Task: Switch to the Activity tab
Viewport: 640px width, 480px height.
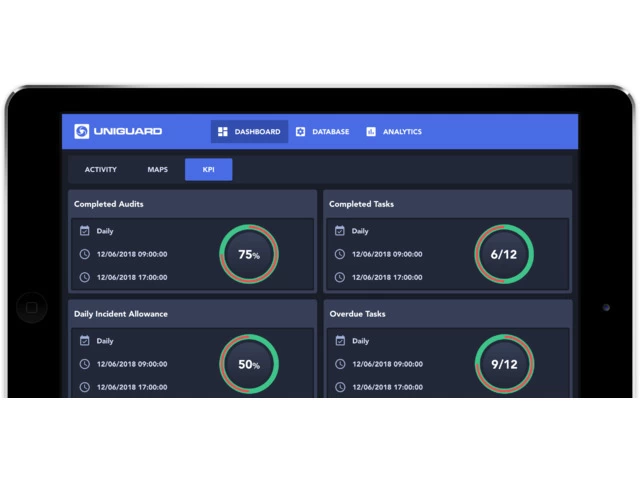Action: point(101,170)
